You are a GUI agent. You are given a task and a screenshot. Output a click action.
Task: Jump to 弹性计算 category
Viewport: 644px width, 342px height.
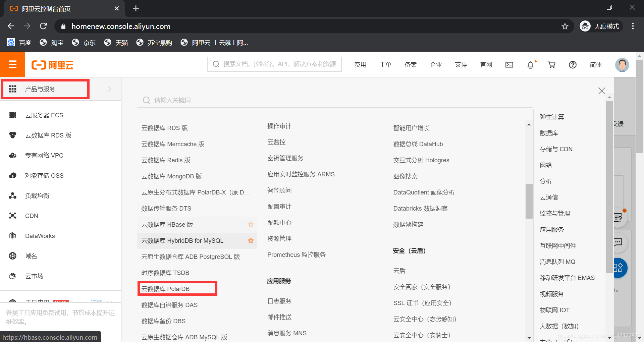pos(552,117)
